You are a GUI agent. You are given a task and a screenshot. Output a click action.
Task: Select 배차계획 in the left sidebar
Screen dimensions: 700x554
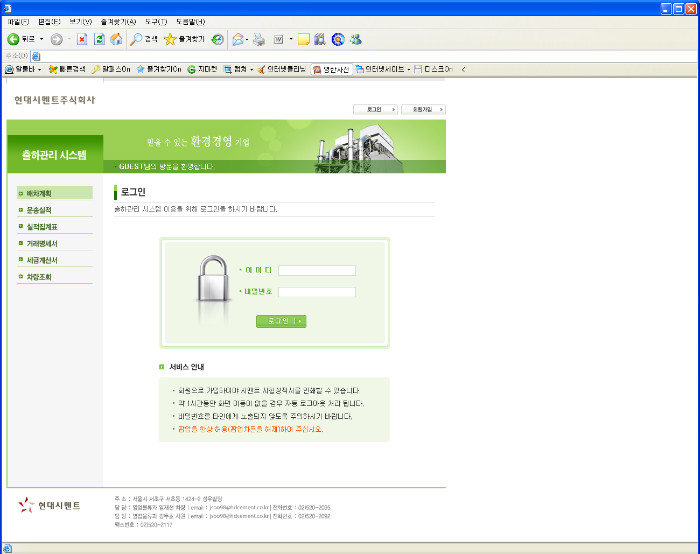point(55,193)
